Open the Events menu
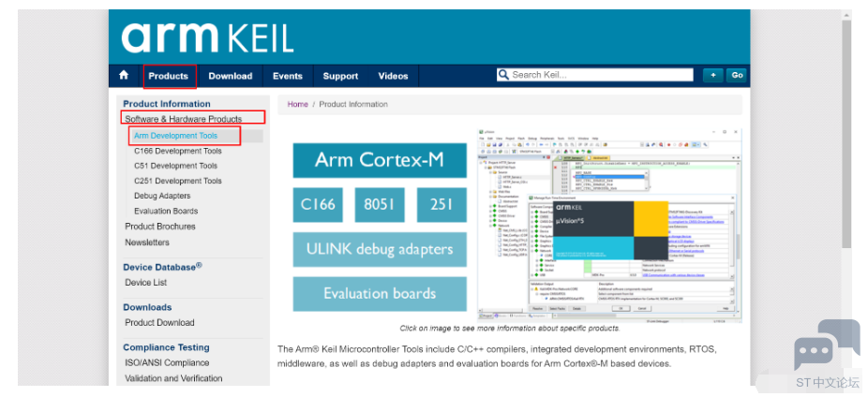The width and height of the screenshot is (868, 397). point(288,76)
